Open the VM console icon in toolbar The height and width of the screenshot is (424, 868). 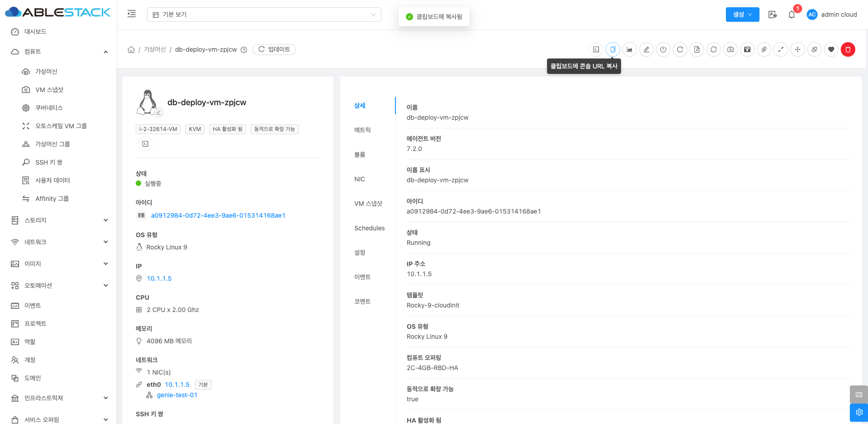click(x=596, y=49)
